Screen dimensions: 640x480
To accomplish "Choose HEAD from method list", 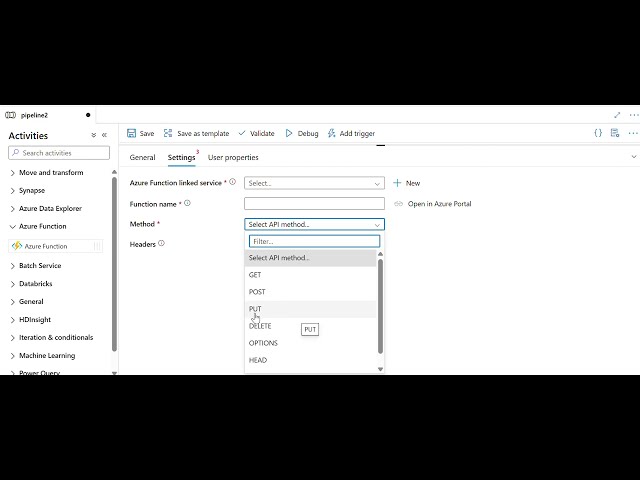I will [x=310, y=360].
